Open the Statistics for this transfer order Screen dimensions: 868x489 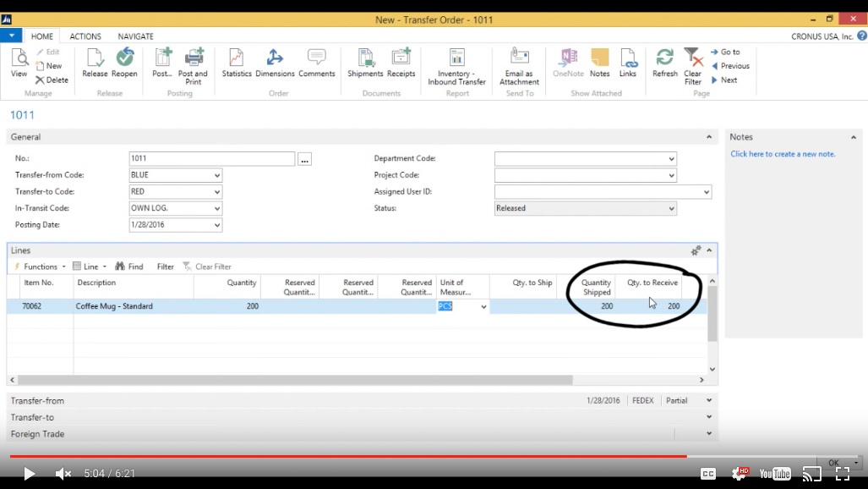point(237,64)
